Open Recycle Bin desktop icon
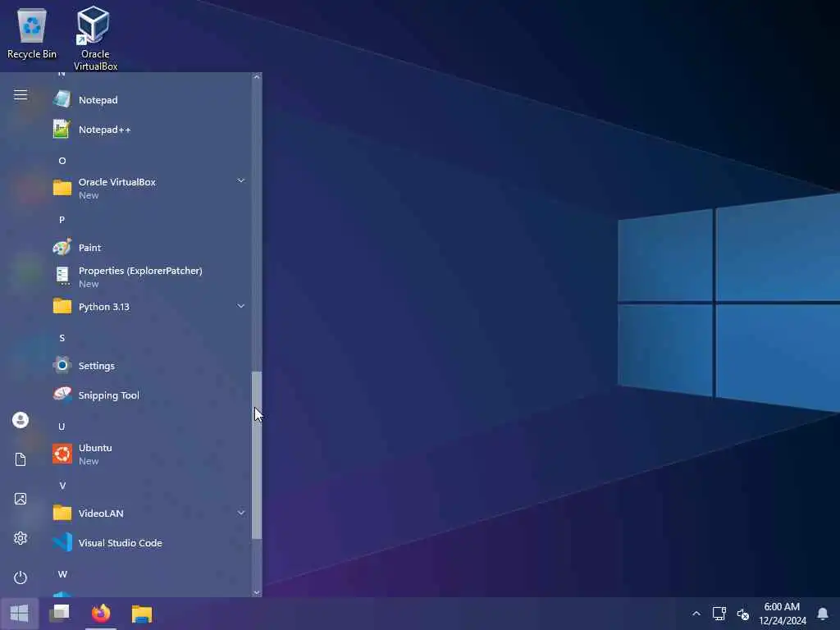 coord(32,33)
